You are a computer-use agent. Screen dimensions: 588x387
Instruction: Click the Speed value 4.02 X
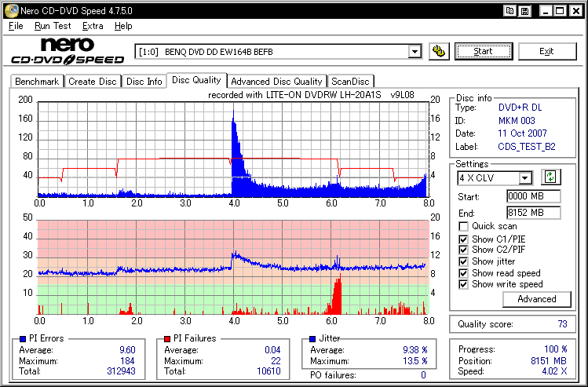[554, 371]
